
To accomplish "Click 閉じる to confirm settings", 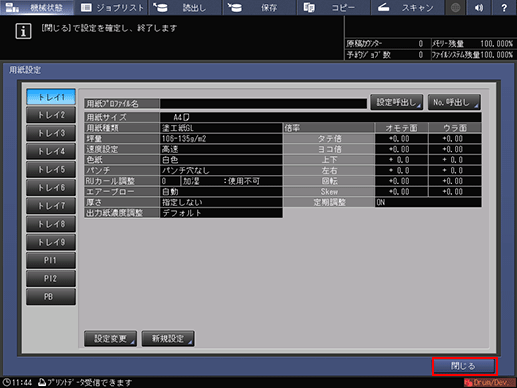I will click(x=465, y=366).
